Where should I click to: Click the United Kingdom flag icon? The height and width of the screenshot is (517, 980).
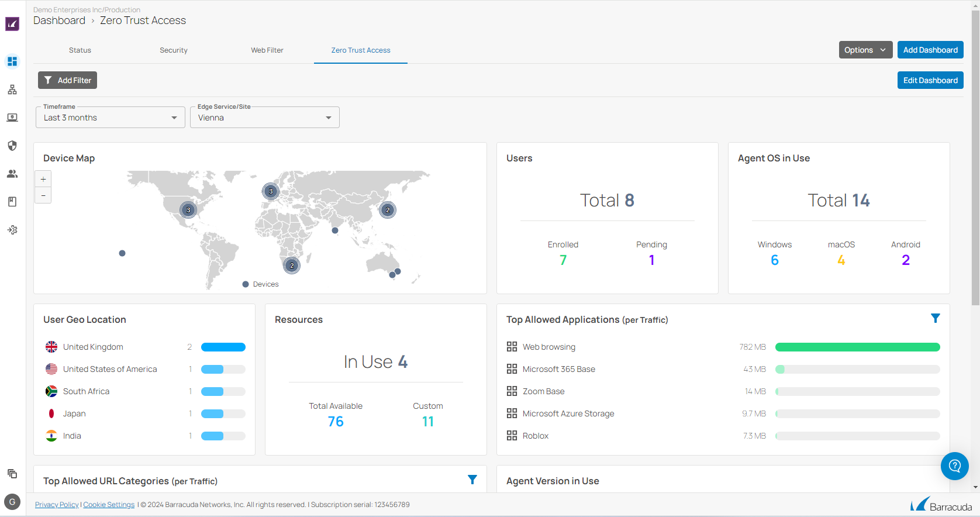(x=51, y=347)
